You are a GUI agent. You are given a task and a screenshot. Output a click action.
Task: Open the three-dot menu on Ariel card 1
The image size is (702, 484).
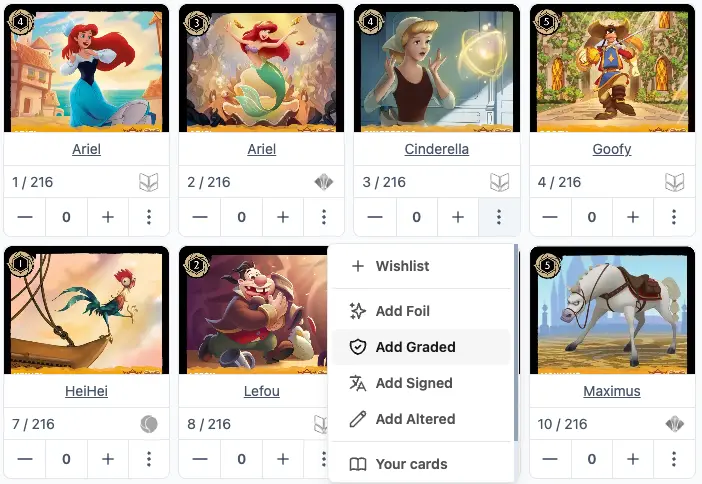[149, 217]
